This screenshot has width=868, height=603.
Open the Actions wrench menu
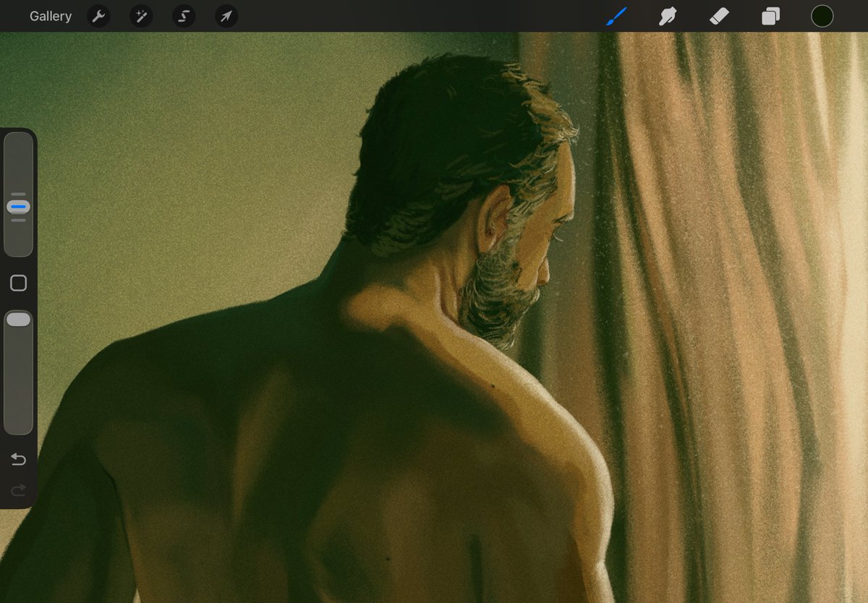[98, 16]
